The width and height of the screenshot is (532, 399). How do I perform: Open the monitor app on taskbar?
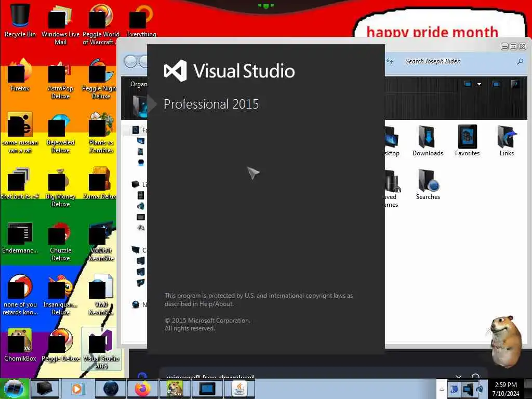coord(207,389)
